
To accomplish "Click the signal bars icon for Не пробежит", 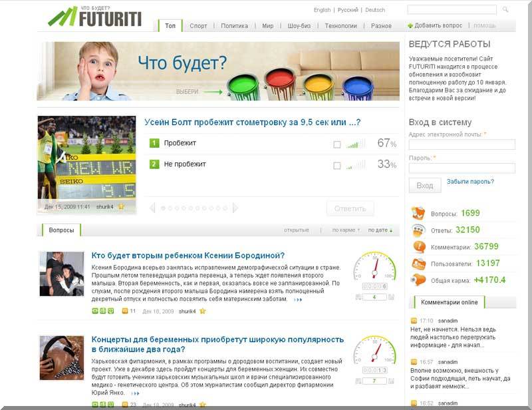I will click(x=356, y=165).
